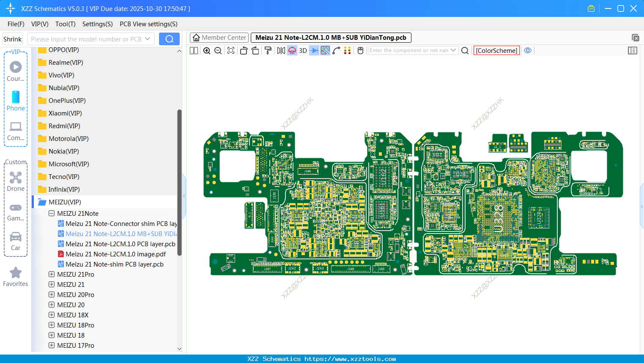Screen dimensions: 644x363
Task: Click the fit-to-screen icon in toolbar
Action: pos(231,51)
